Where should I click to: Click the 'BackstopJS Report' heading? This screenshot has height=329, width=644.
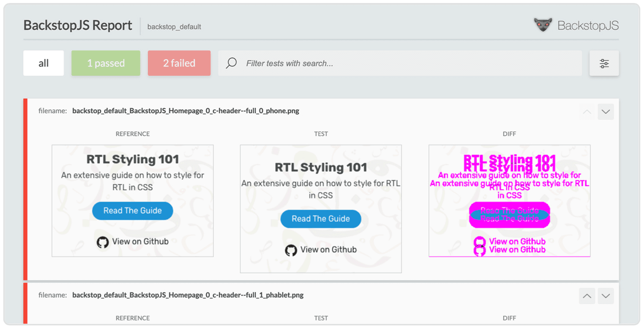coord(78,25)
